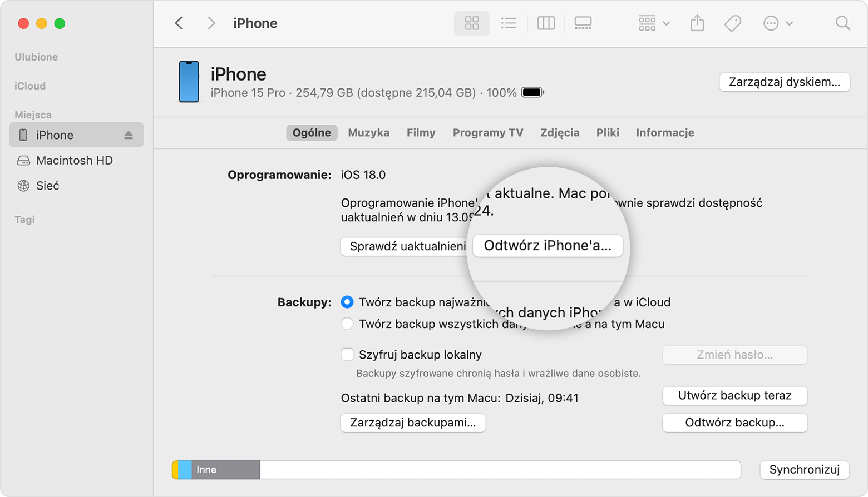This screenshot has height=497, width=868.
Task: Go back with the left chevron
Action: (179, 23)
